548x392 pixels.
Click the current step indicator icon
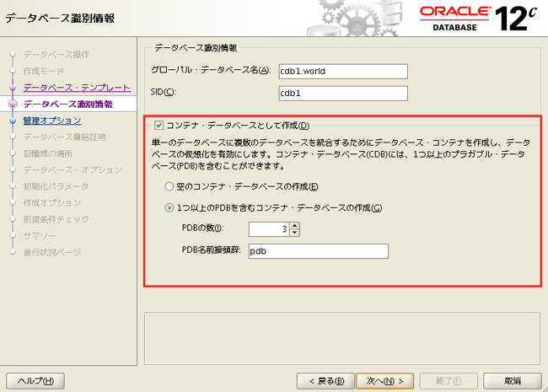pos(13,104)
